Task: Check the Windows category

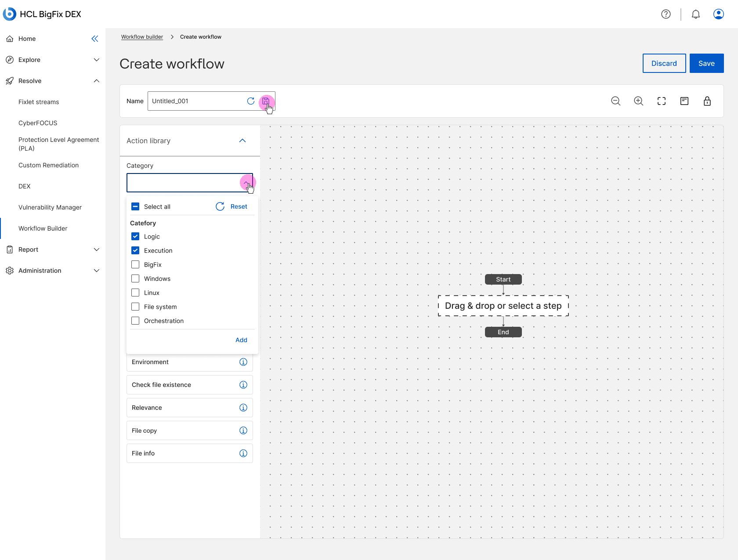Action: [x=135, y=278]
